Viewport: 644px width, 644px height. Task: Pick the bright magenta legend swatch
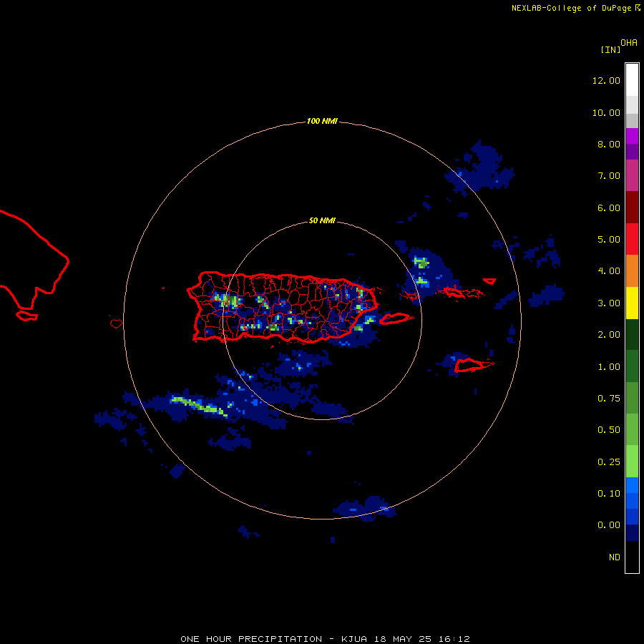point(632,136)
